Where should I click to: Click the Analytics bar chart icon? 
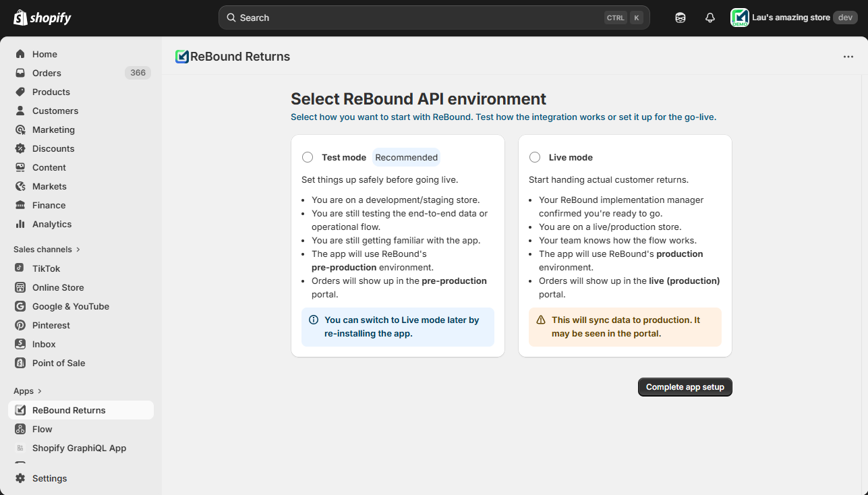coord(20,224)
